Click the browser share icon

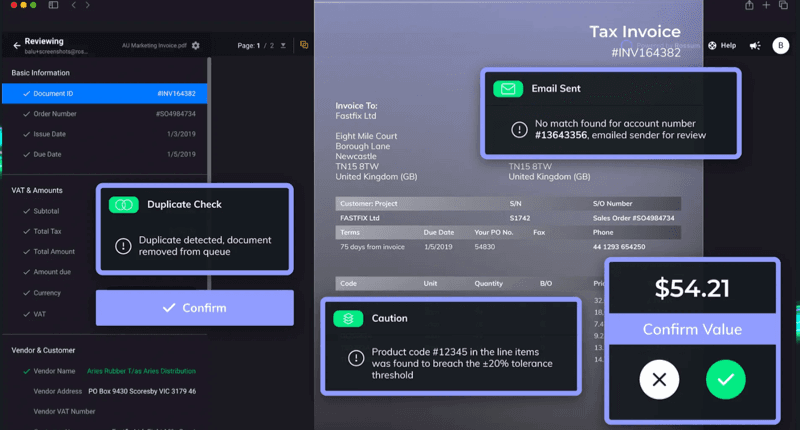pos(749,6)
